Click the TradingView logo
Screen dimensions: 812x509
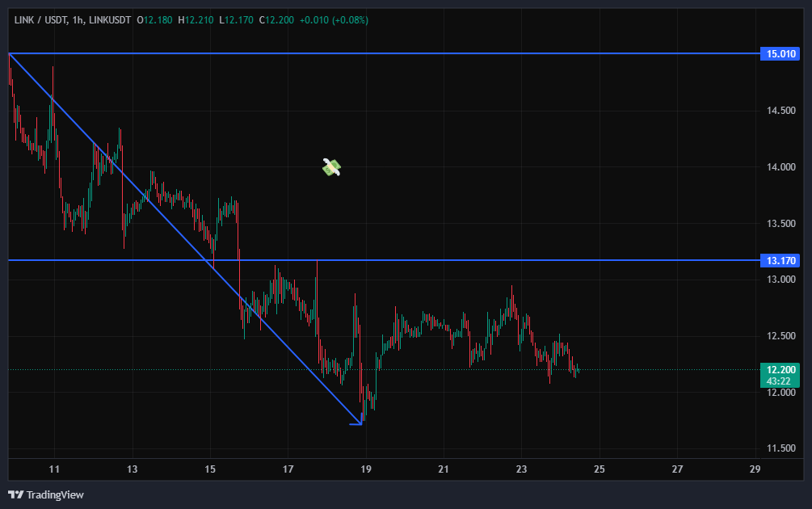click(46, 494)
